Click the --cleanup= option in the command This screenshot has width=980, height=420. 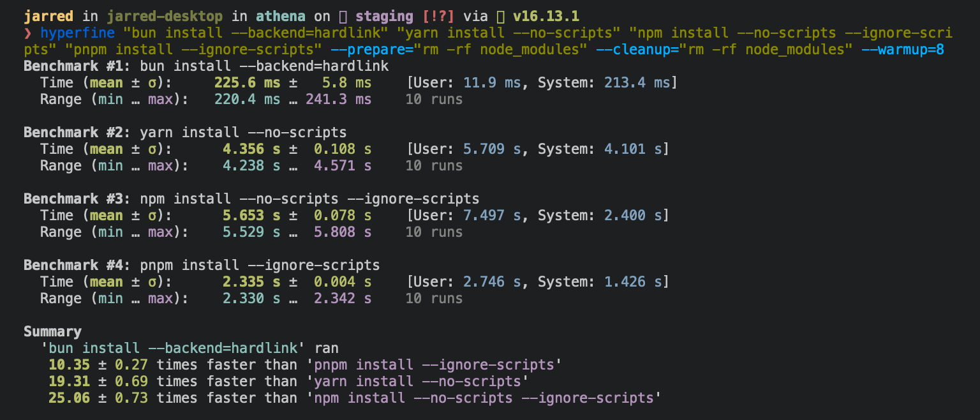638,49
